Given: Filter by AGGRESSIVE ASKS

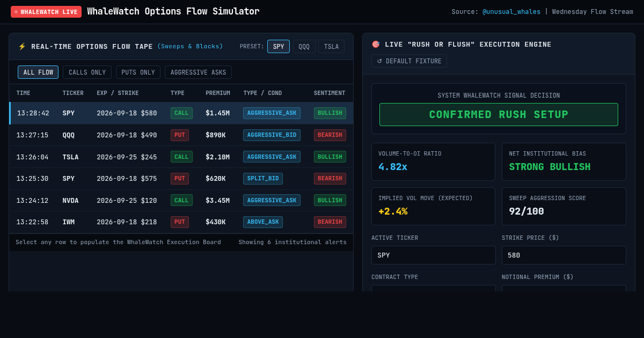Looking at the screenshot, I should (x=198, y=72).
